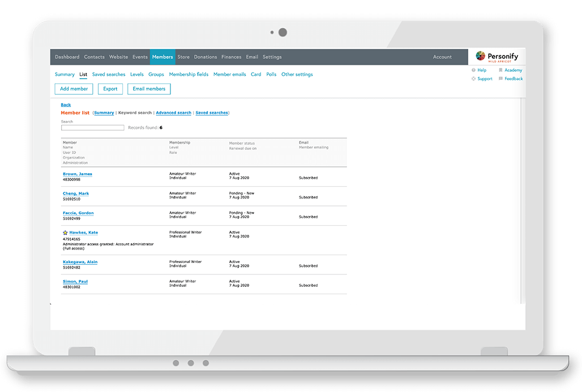This screenshot has height=392, width=582.
Task: Open the Polls tab
Action: tap(271, 74)
